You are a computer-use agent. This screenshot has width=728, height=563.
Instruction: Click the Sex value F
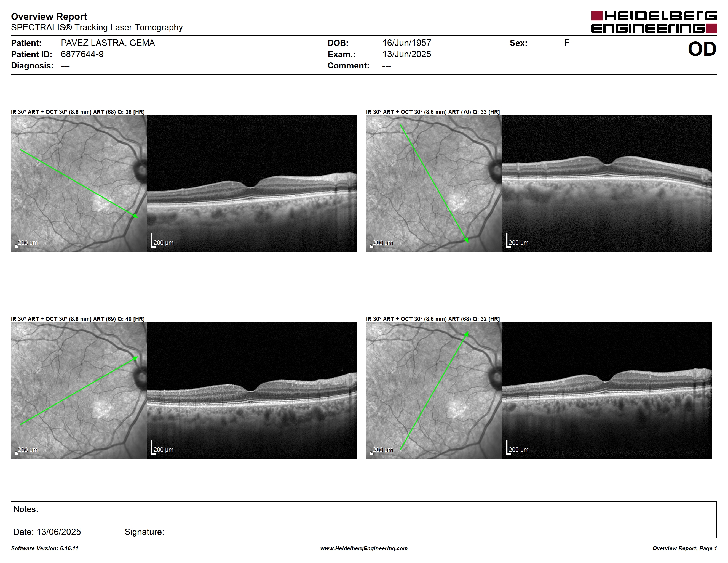[567, 43]
